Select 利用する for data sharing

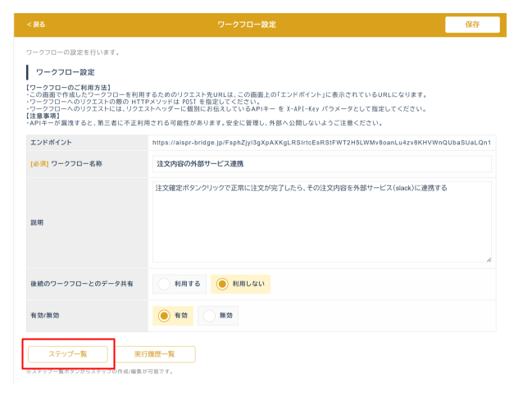(x=180, y=284)
